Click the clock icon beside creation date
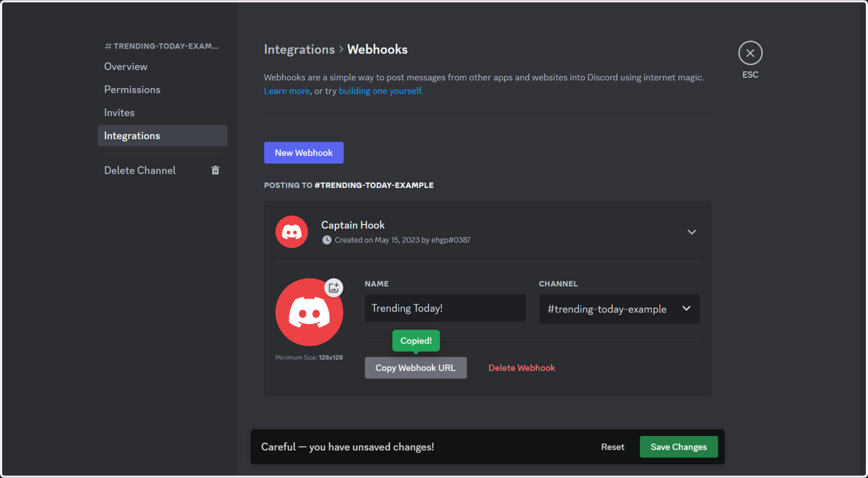The height and width of the screenshot is (478, 868). click(327, 240)
